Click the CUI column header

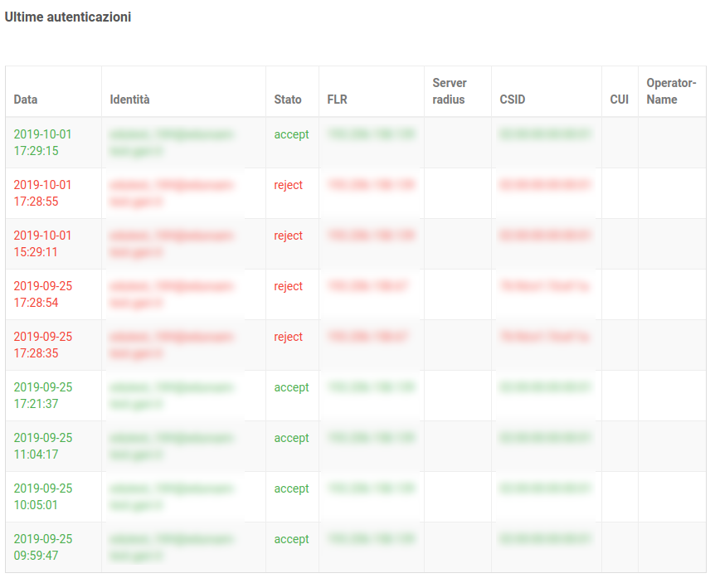pos(619,100)
